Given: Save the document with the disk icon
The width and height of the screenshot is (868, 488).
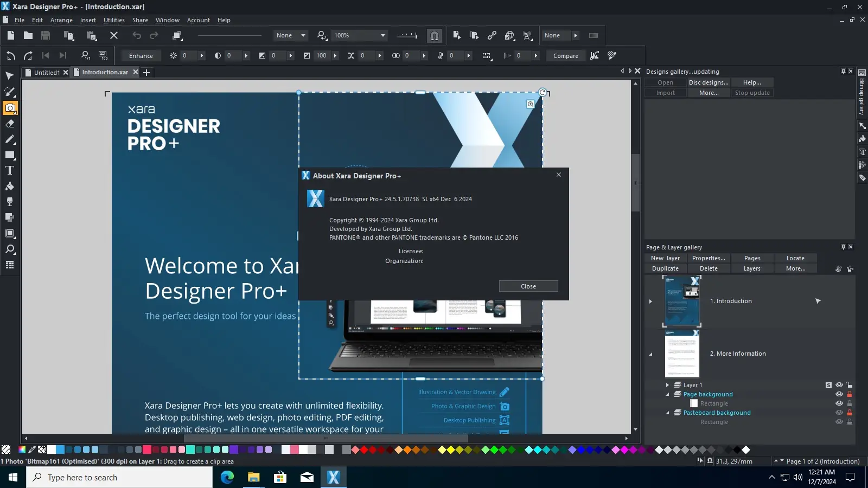Looking at the screenshot, I should pos(46,35).
